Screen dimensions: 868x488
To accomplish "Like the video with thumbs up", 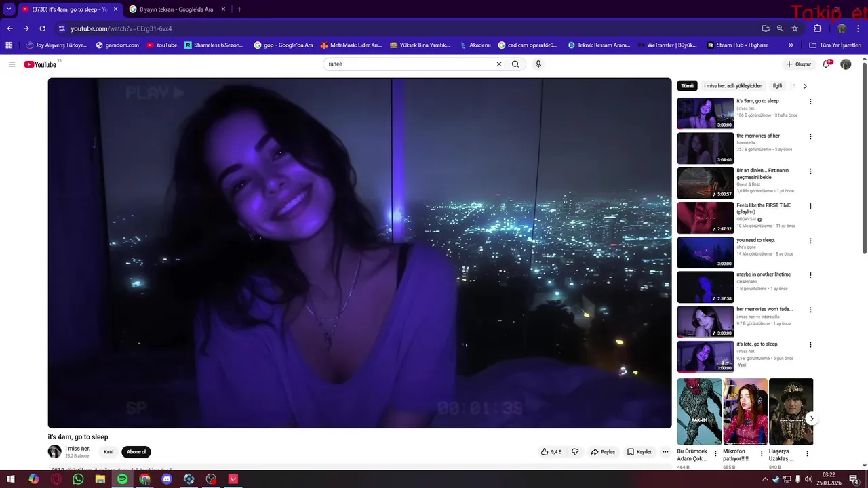I will (x=551, y=452).
